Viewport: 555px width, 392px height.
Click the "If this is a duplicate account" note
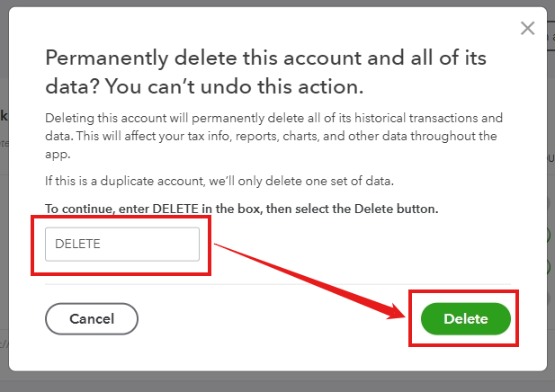[219, 181]
